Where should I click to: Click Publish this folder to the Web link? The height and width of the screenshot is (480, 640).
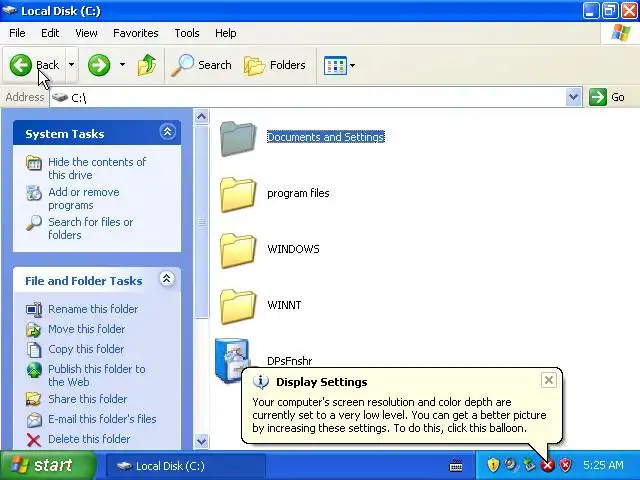97,375
